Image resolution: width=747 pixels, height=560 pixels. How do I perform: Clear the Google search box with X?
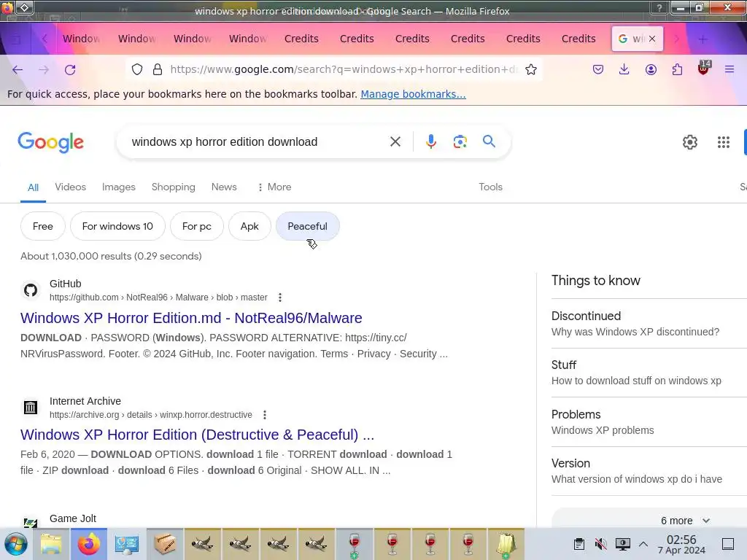tap(395, 141)
